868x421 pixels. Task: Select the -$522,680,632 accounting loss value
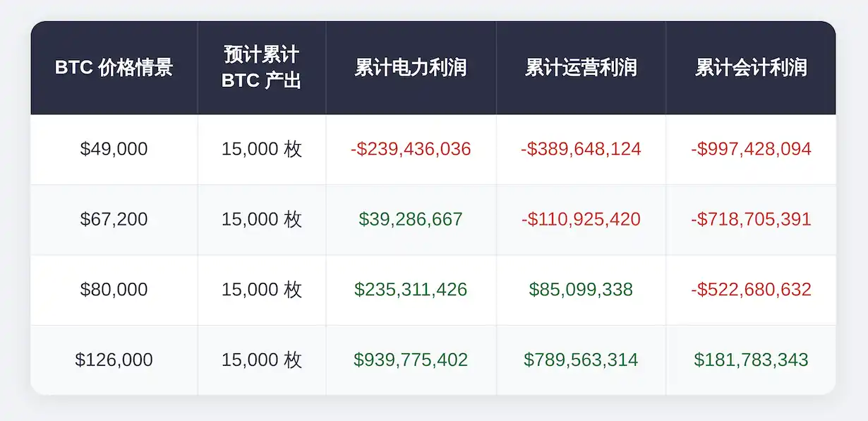coord(751,290)
